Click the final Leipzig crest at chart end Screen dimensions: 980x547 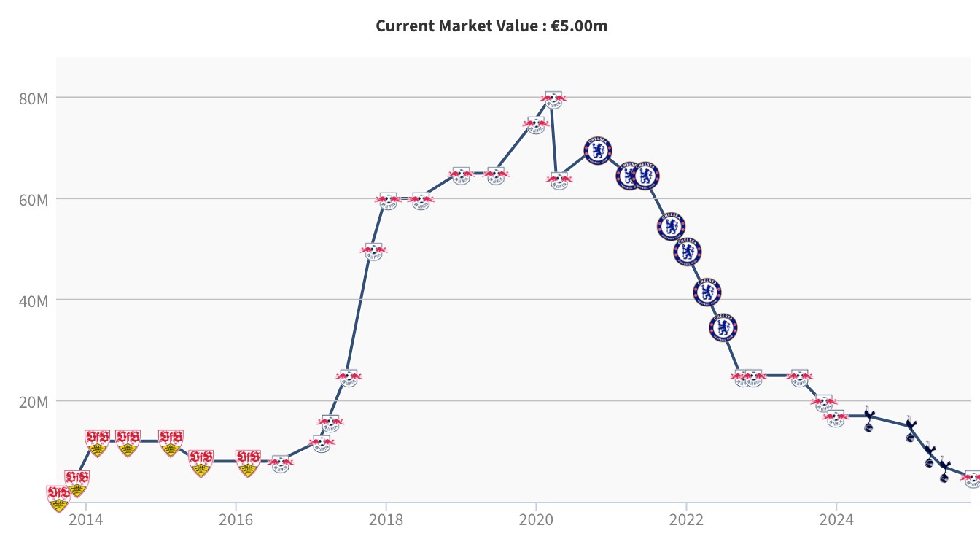973,478
